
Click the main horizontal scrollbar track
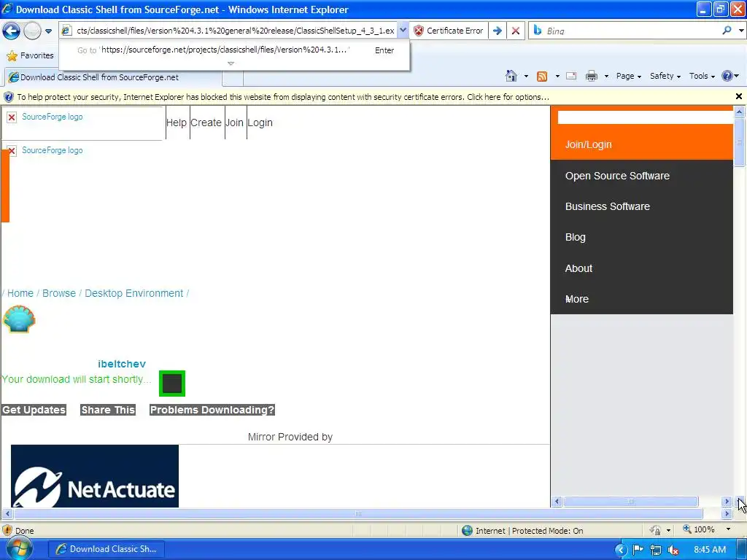click(358, 514)
